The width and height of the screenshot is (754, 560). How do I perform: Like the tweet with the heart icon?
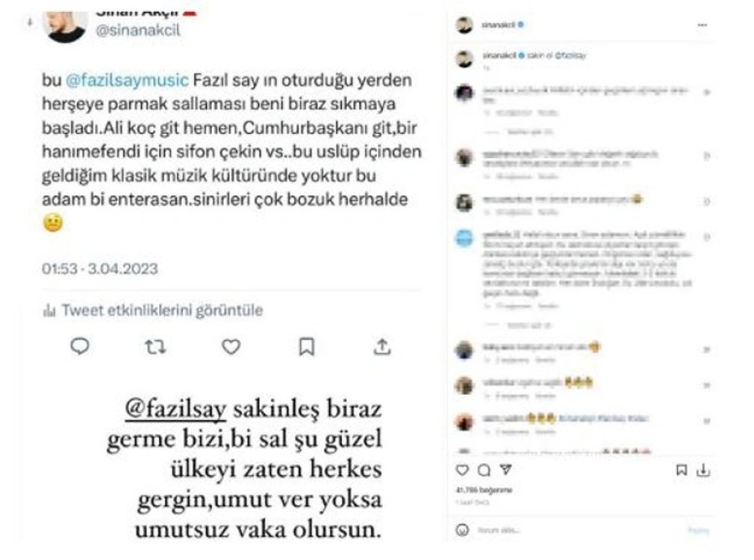pyautogui.click(x=231, y=347)
